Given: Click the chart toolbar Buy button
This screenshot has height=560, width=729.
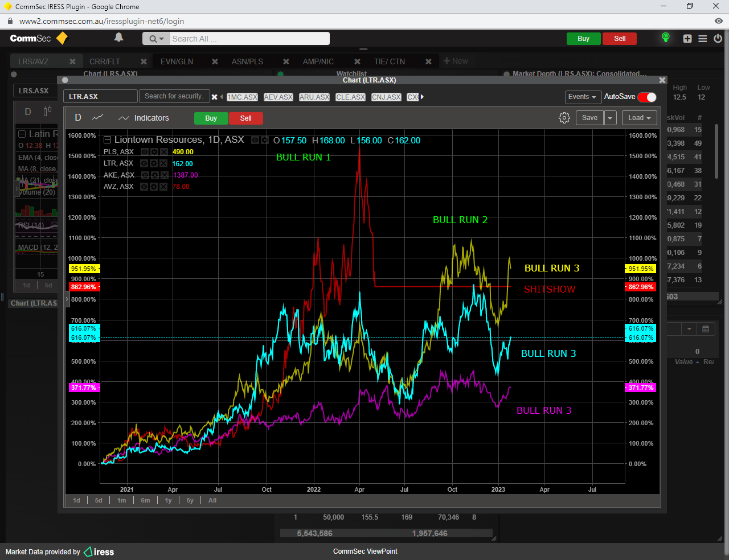Looking at the screenshot, I should point(211,118).
